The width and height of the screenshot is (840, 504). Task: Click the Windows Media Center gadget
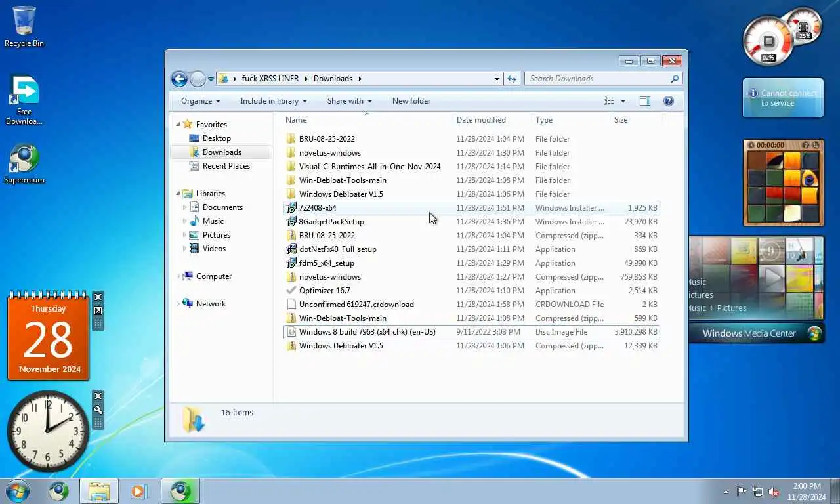[755, 289]
